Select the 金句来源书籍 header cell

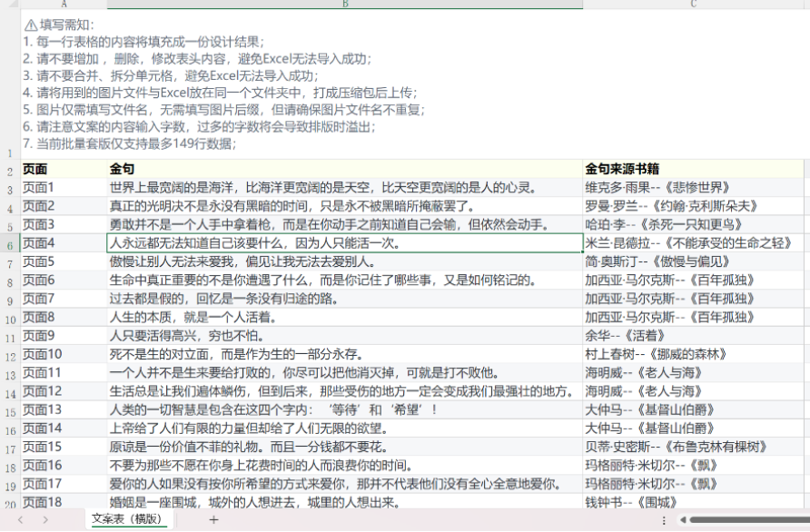693,169
